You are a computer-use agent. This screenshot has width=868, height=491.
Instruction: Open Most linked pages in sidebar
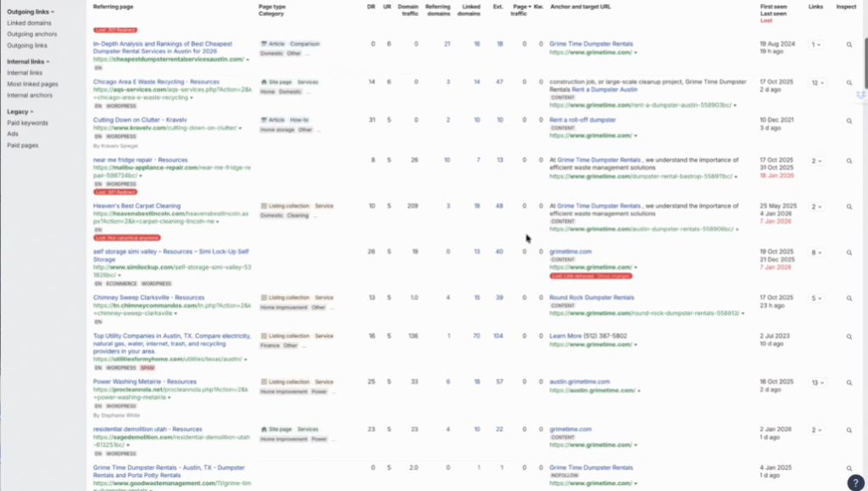pyautogui.click(x=32, y=85)
